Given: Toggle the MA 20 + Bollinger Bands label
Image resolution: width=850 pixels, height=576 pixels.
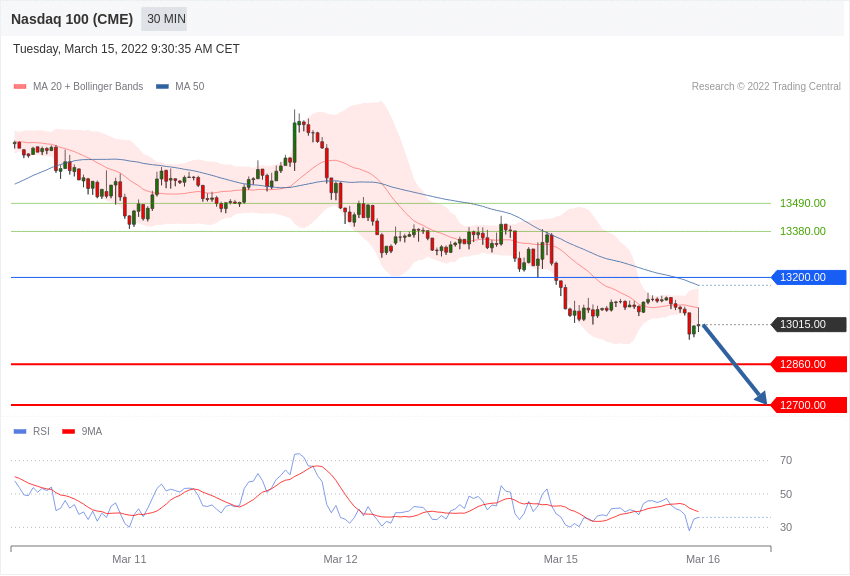Looking at the screenshot, I should 88,87.
